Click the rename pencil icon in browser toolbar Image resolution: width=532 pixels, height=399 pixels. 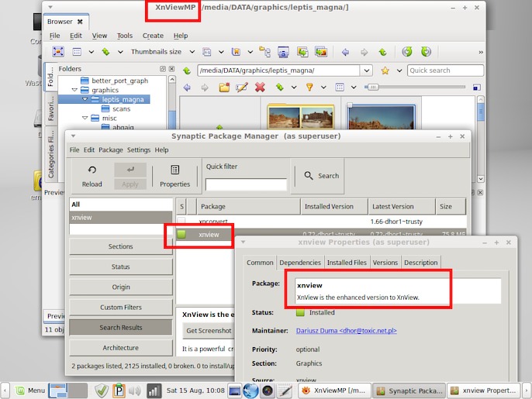(242, 88)
